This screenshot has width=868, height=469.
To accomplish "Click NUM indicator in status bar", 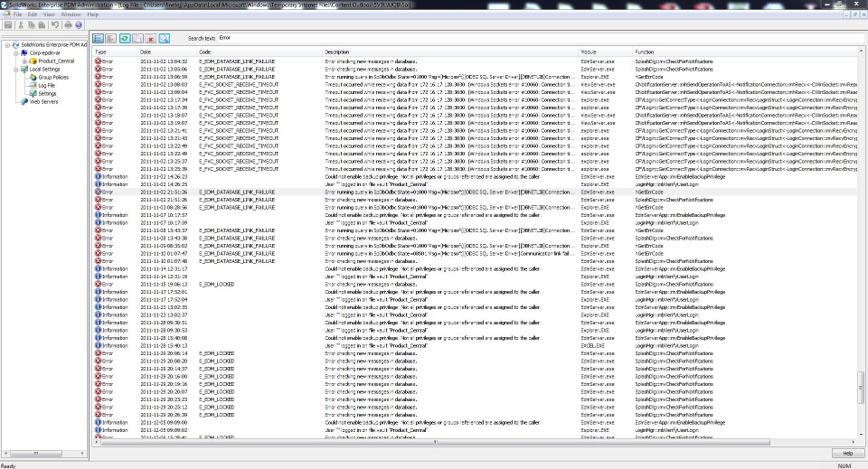I will (844, 465).
